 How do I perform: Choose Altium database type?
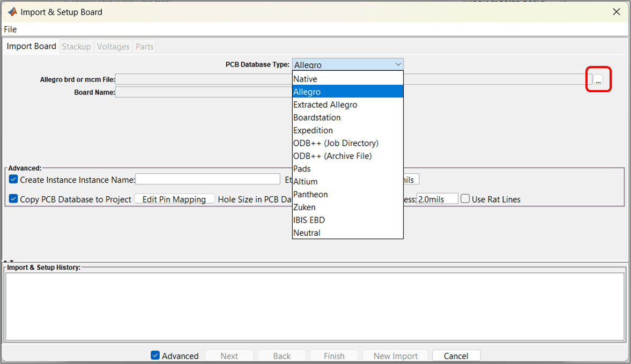click(348, 182)
